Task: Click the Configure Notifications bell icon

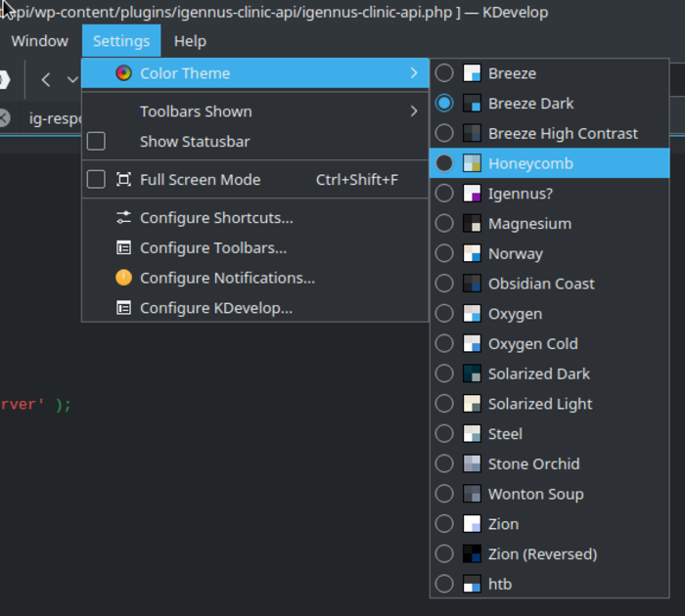Action: tap(123, 278)
